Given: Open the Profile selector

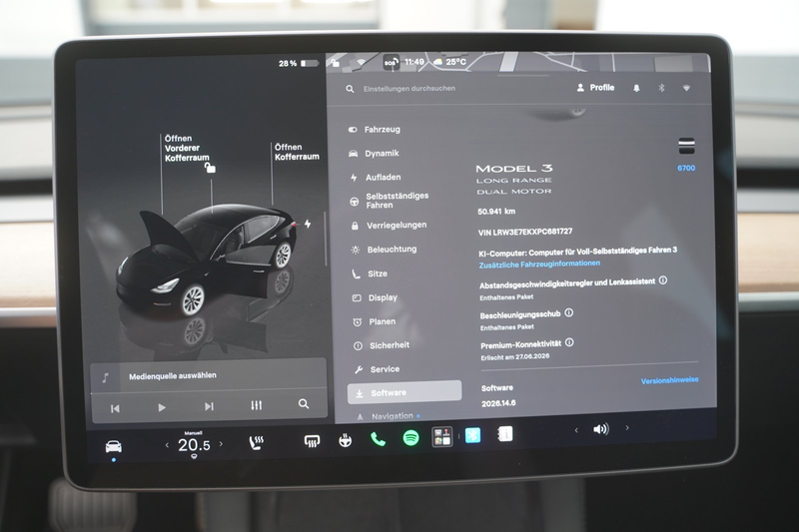Looking at the screenshot, I should (595, 88).
